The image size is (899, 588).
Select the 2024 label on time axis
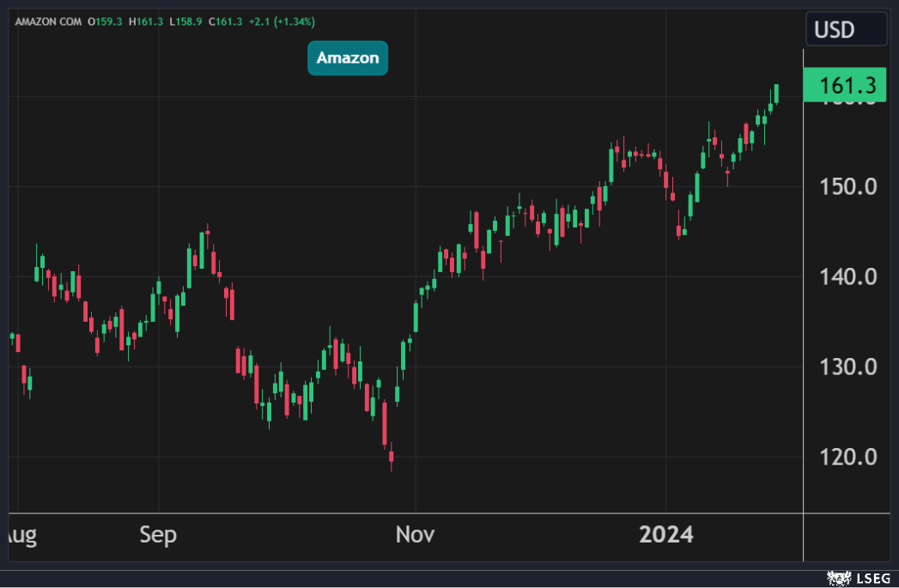(665, 535)
